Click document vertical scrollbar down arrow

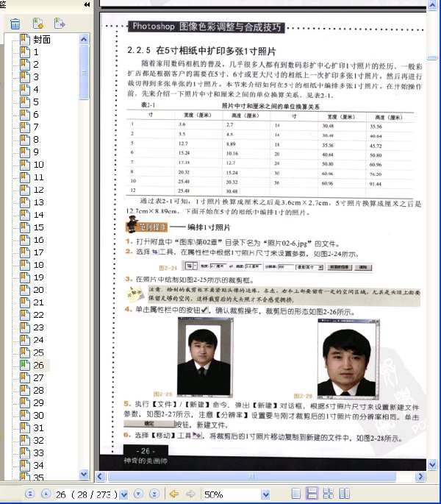pos(432,464)
